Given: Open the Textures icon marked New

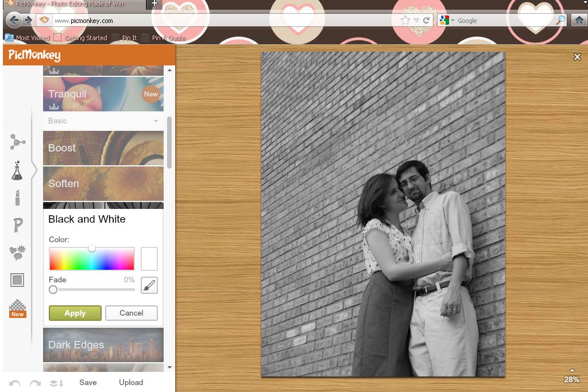Looking at the screenshot, I should 18,309.
